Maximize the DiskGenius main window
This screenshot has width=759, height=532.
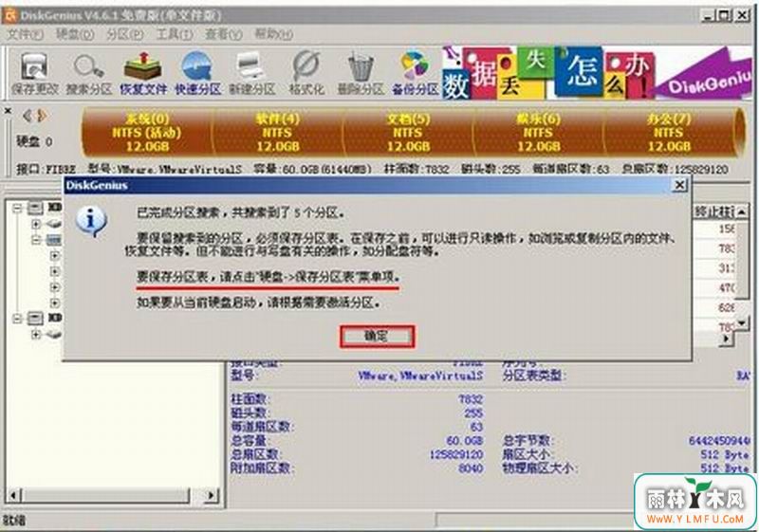725,15
